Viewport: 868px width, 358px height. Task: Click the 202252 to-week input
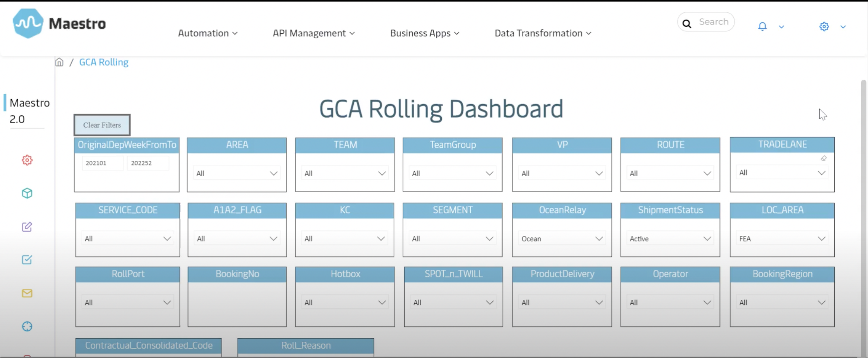tap(148, 163)
